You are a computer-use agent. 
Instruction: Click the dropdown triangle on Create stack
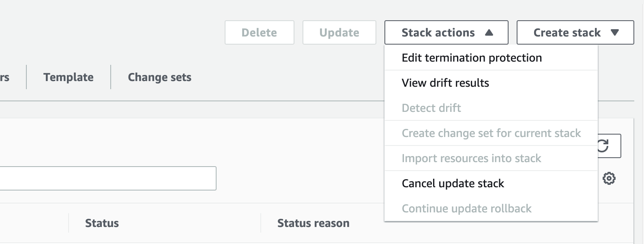click(x=614, y=32)
